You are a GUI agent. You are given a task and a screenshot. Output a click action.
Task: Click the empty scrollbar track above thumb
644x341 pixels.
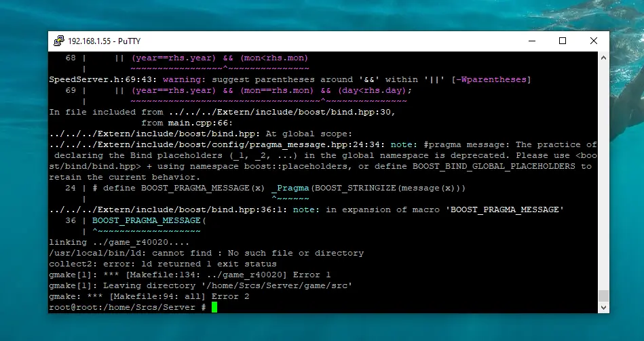click(603, 169)
